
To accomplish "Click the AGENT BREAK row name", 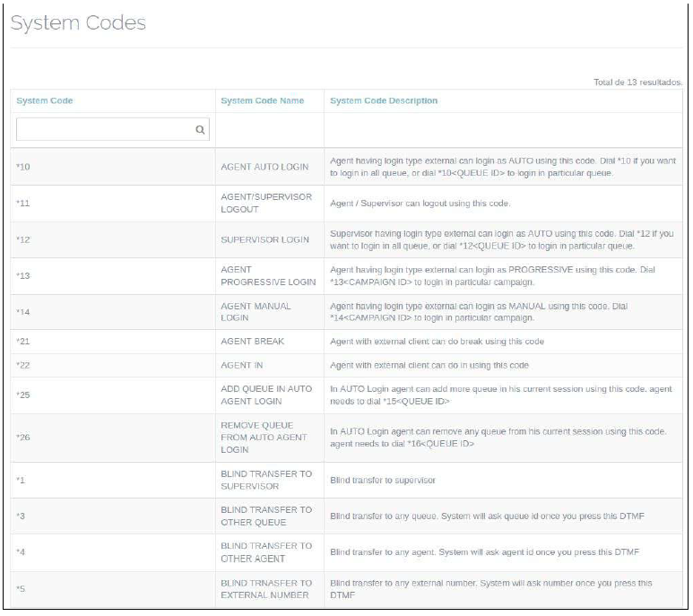I will click(x=254, y=342).
